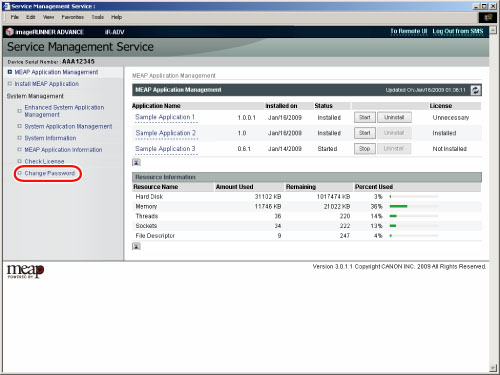
Task: Open Enhanced System Application Management
Action: tap(64, 111)
